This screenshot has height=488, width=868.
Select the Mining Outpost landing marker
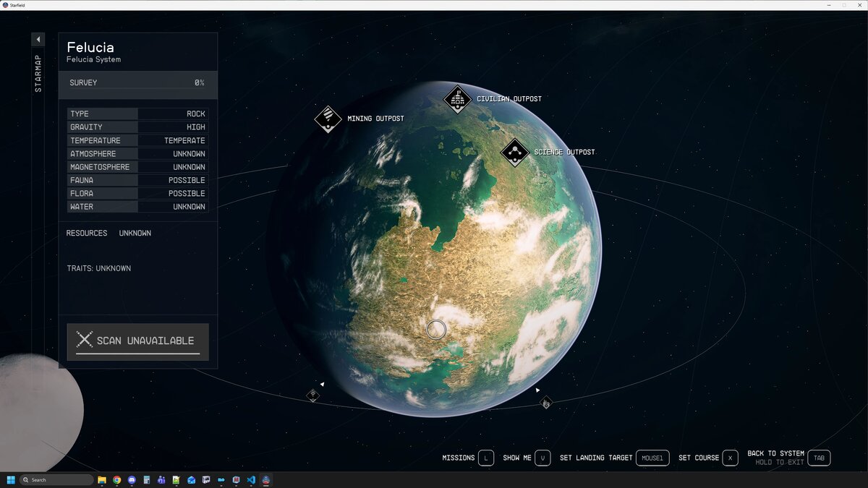tap(328, 119)
